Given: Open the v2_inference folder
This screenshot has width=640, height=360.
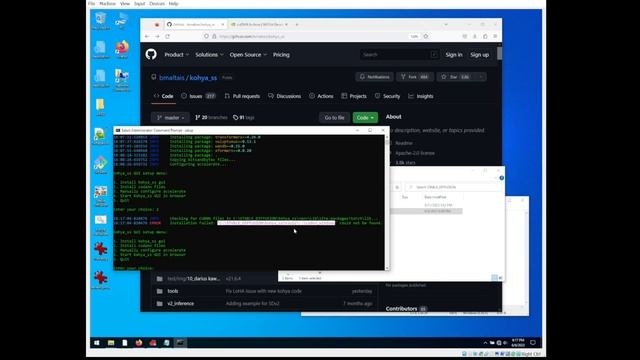Looking at the screenshot, I should pyautogui.click(x=180, y=304).
